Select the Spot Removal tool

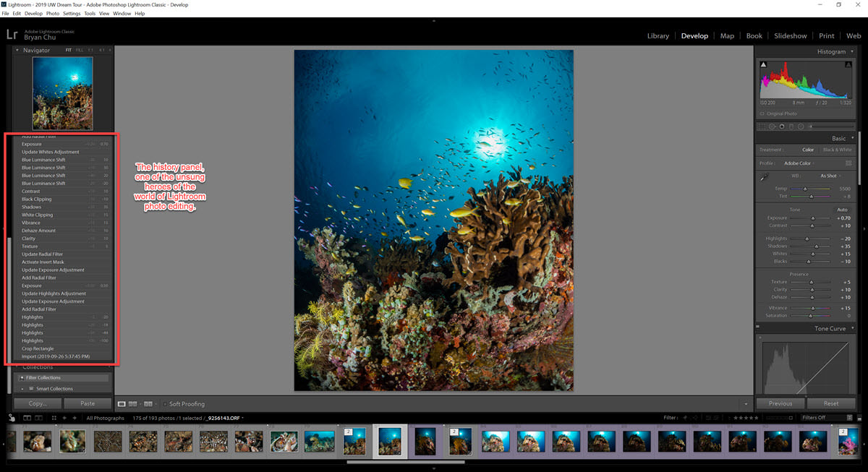pyautogui.click(x=772, y=126)
